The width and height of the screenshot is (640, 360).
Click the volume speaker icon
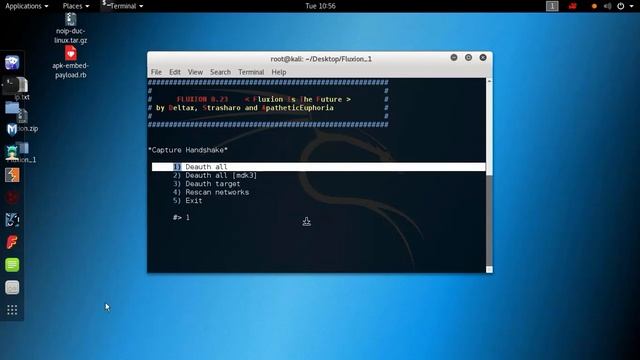point(607,6)
